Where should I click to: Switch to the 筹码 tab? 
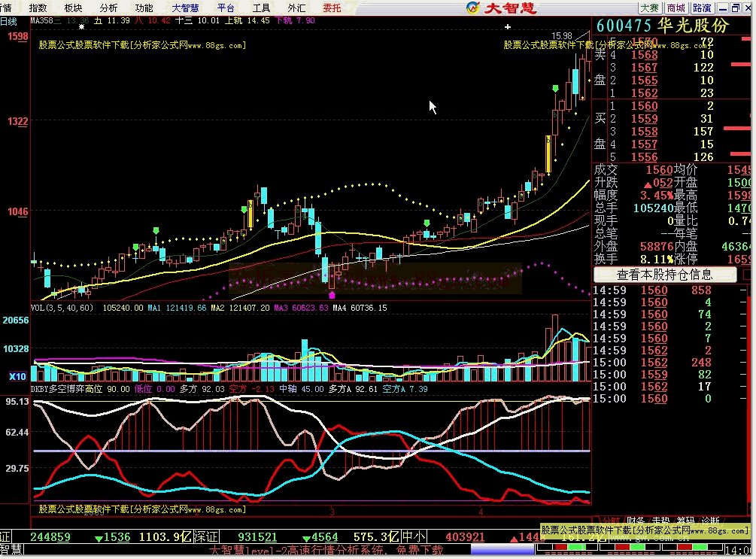coord(686,521)
